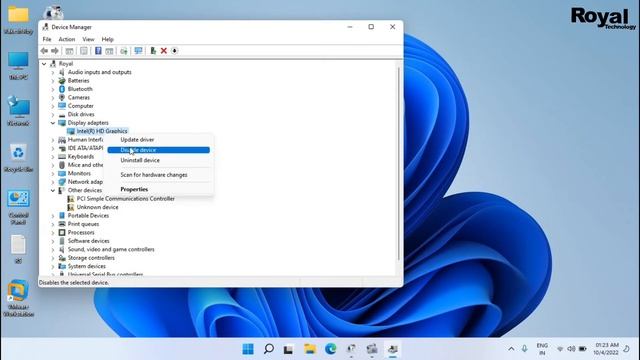The height and width of the screenshot is (360, 640).
Task: Choose Disable device in context menu
Action: [x=158, y=150]
